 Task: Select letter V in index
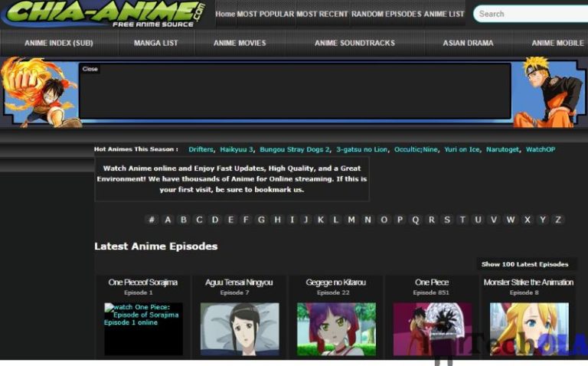coord(494,220)
